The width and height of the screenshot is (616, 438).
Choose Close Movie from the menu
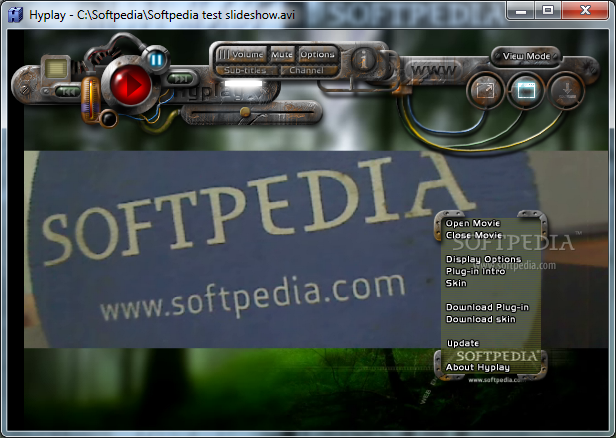point(473,235)
